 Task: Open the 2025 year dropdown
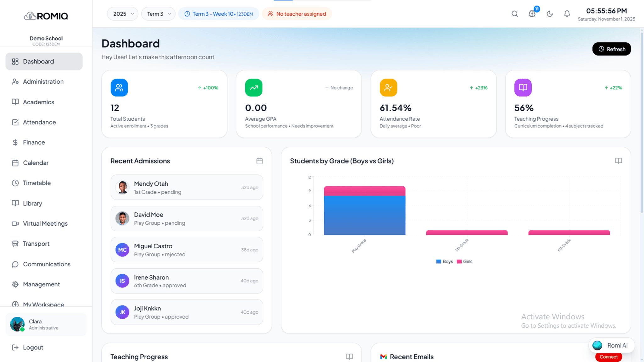click(x=123, y=14)
